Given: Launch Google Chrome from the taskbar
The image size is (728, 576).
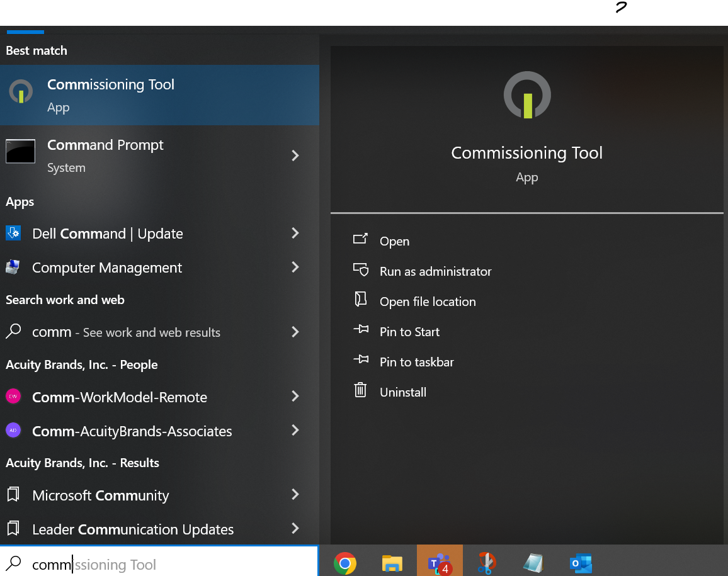Looking at the screenshot, I should pyautogui.click(x=346, y=562).
